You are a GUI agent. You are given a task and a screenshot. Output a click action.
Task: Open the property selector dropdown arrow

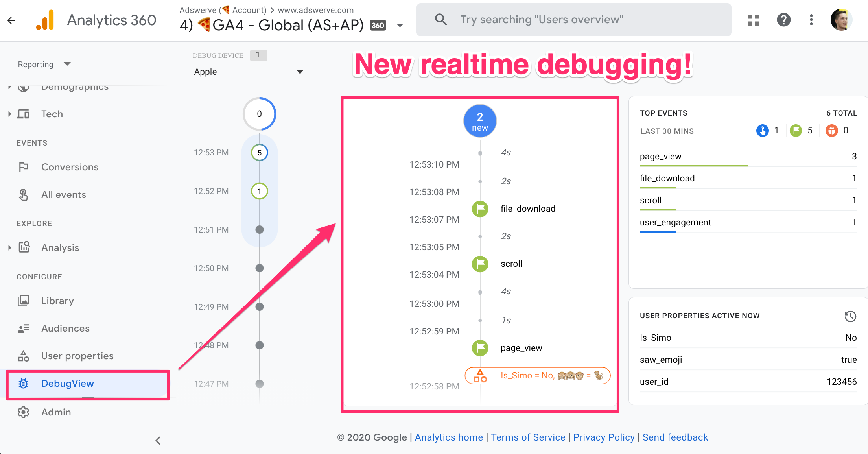(x=400, y=26)
